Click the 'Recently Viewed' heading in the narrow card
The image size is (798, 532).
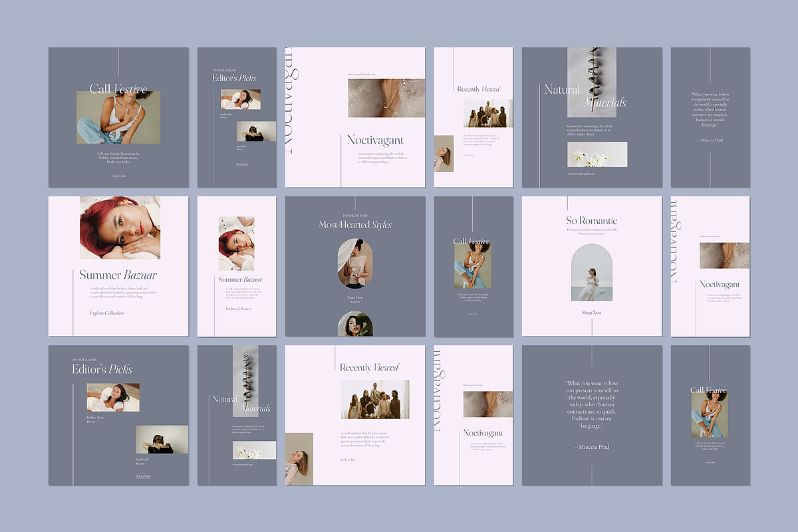[478, 89]
